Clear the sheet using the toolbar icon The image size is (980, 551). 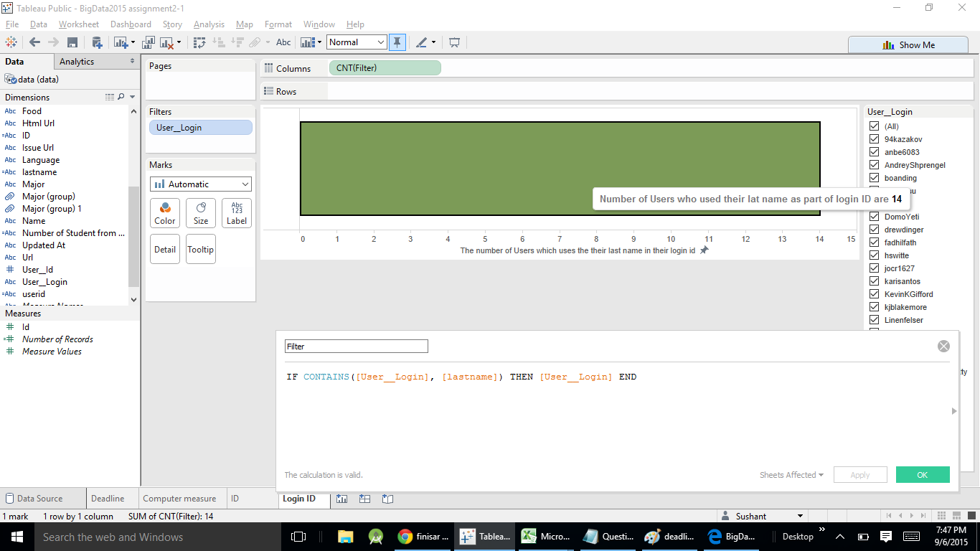click(167, 42)
